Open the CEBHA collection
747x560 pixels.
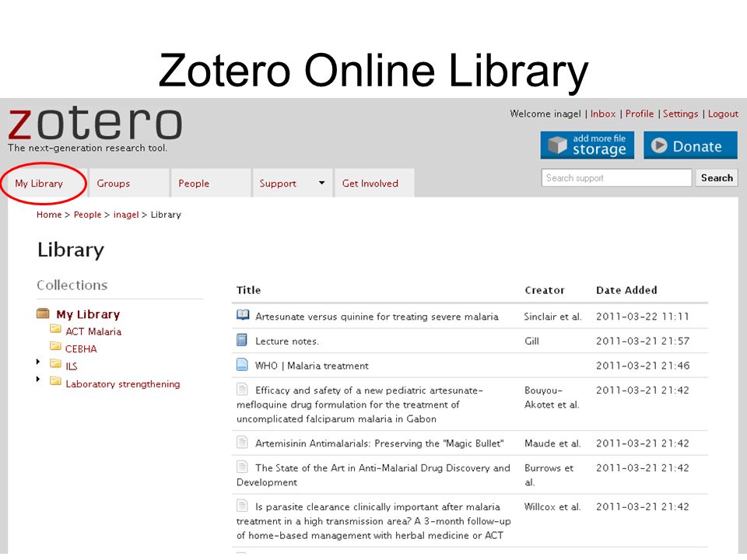click(x=81, y=349)
